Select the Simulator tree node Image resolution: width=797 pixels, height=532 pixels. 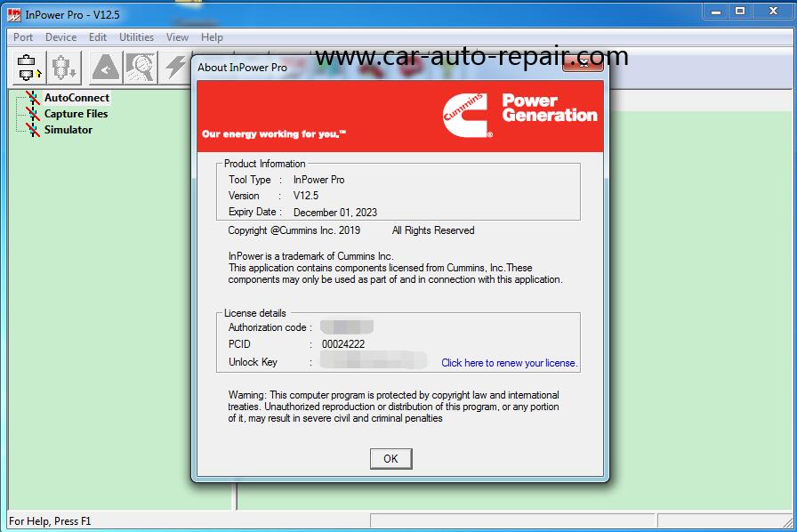[x=68, y=130]
